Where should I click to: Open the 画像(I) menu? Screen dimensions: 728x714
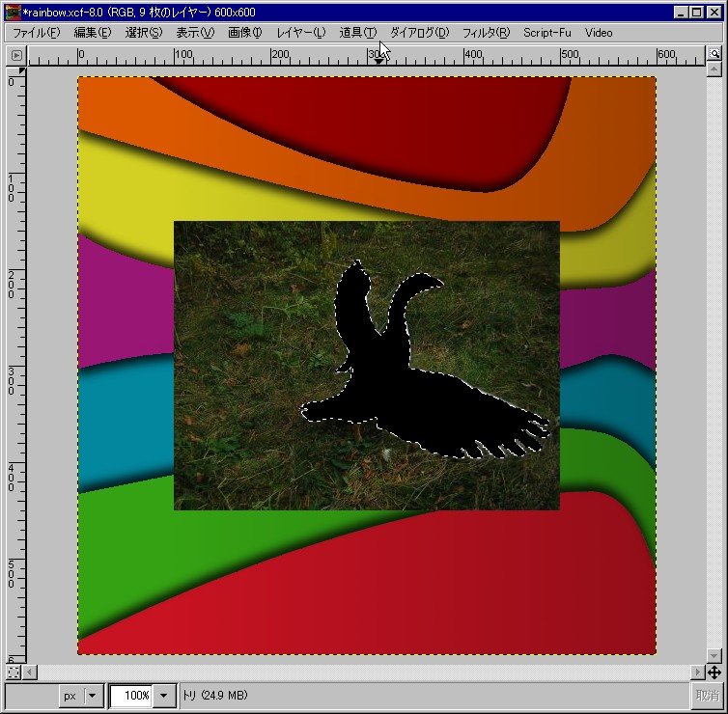[244, 33]
